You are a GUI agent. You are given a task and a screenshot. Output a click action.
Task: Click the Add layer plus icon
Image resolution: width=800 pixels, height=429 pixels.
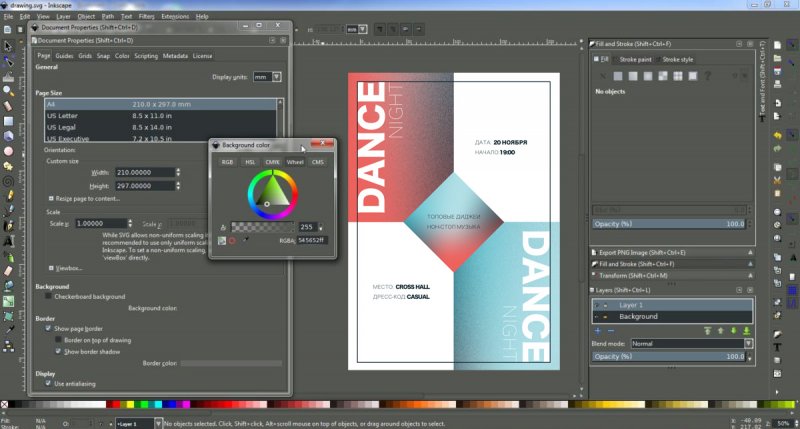pos(598,330)
